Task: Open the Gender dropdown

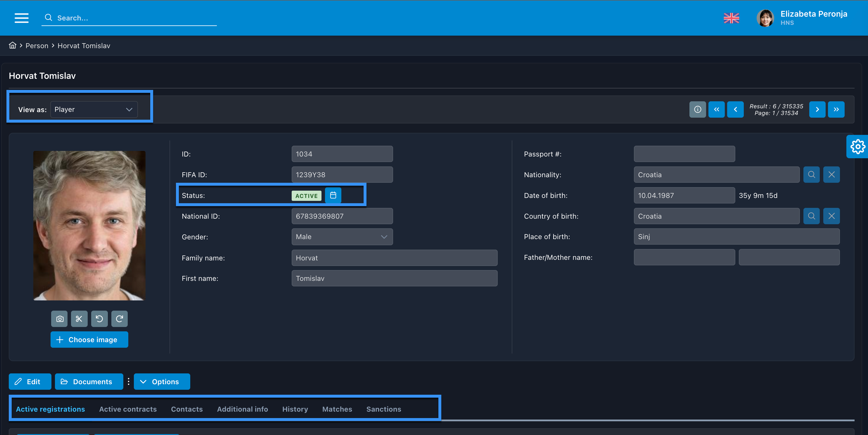Action: pyautogui.click(x=342, y=237)
